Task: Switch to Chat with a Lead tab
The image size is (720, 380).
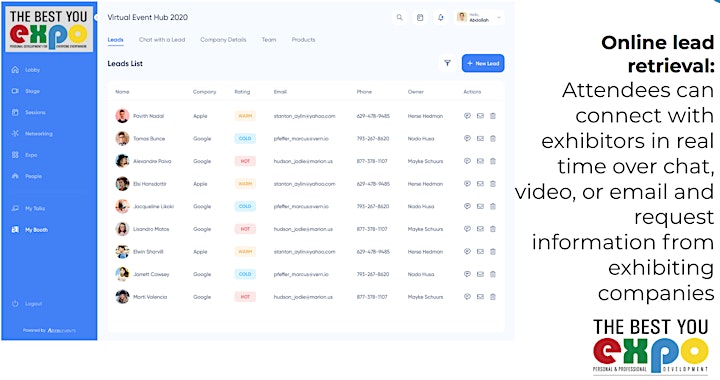Action: 162,40
